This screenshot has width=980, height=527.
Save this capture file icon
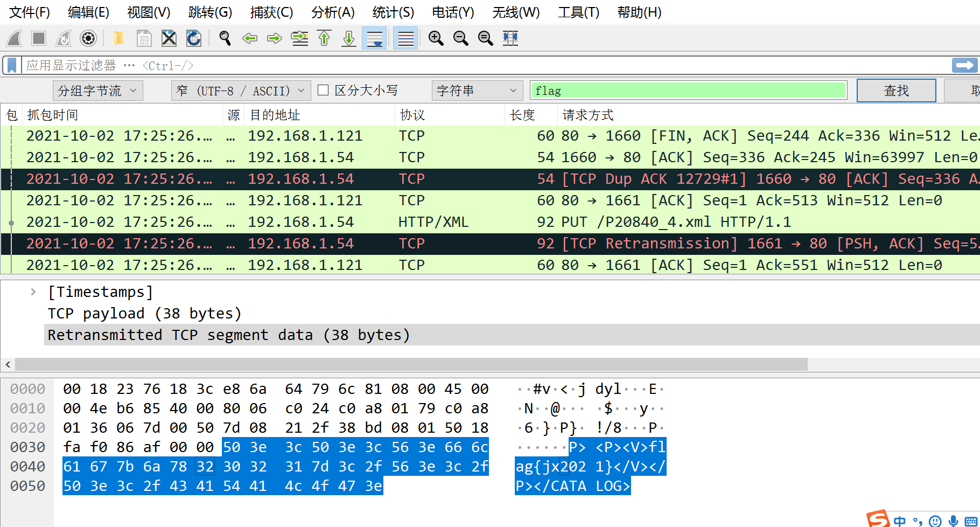click(144, 38)
